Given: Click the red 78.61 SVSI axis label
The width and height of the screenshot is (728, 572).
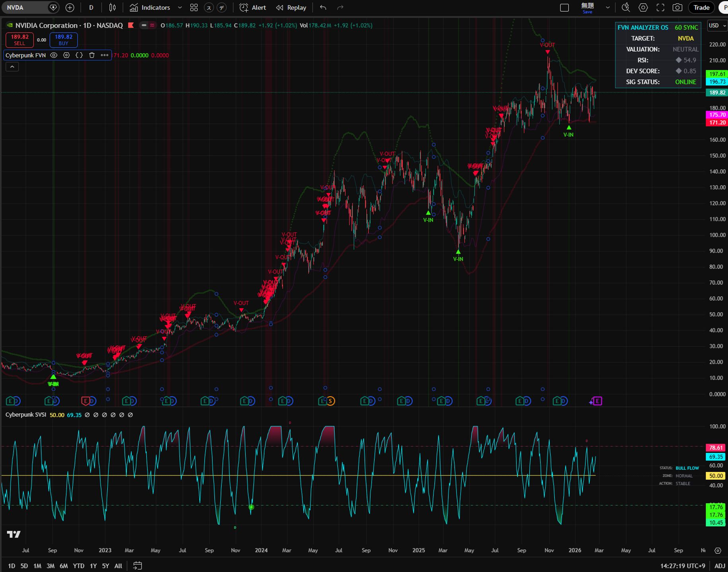Looking at the screenshot, I should (716, 448).
